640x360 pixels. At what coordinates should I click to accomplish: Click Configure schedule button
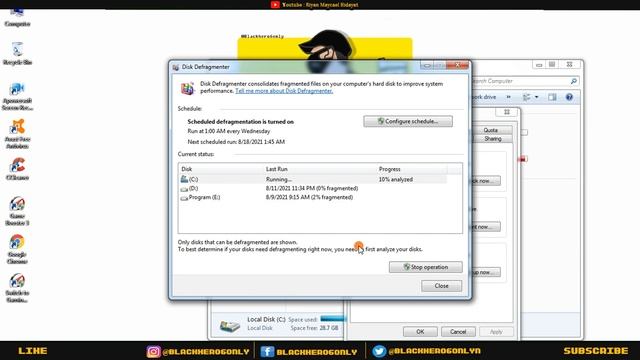408,121
